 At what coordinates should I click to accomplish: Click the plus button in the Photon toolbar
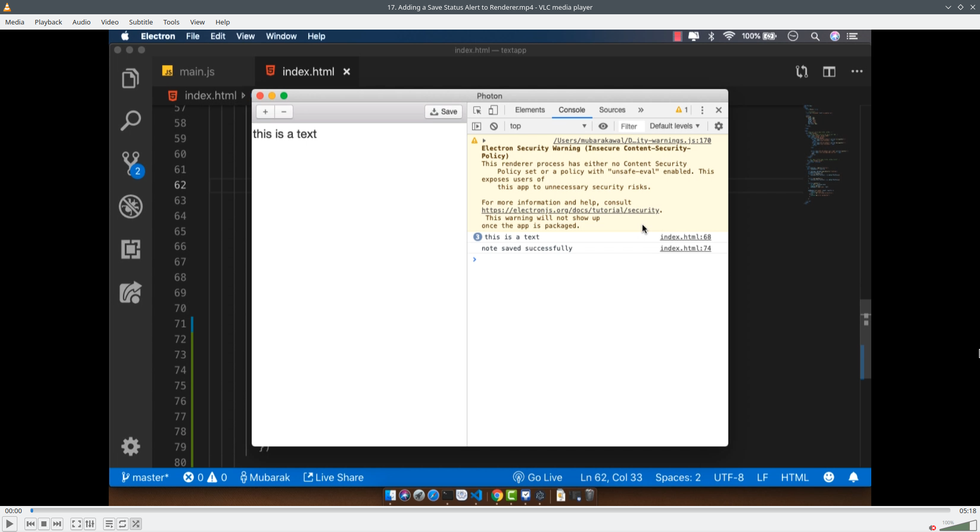coord(265,112)
